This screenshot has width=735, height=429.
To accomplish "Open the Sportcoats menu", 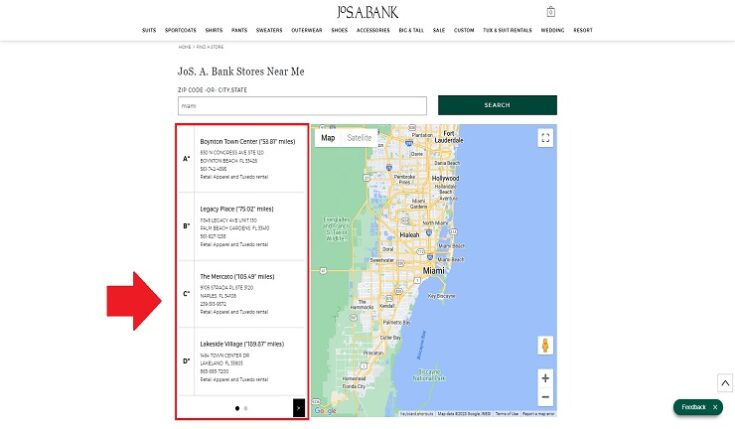I will (180, 30).
